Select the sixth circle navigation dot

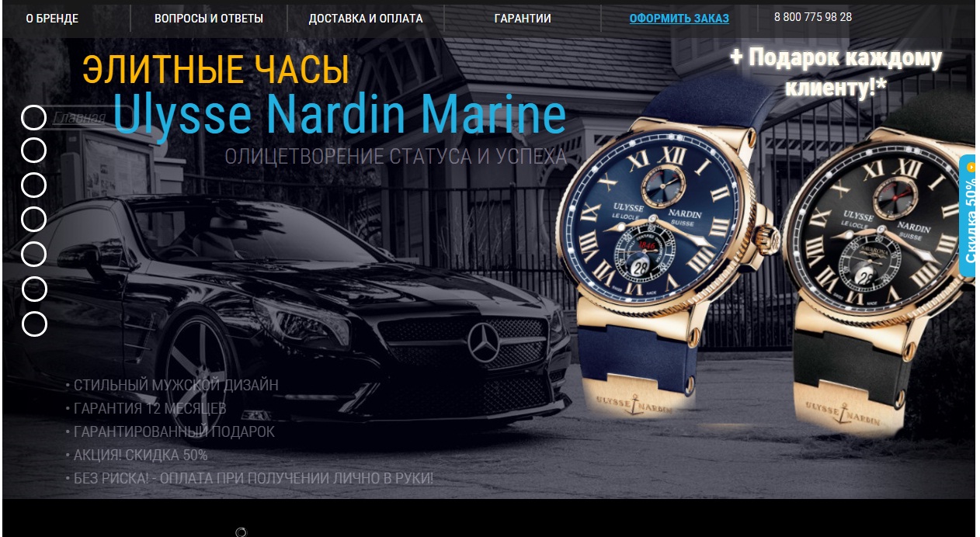[x=33, y=289]
